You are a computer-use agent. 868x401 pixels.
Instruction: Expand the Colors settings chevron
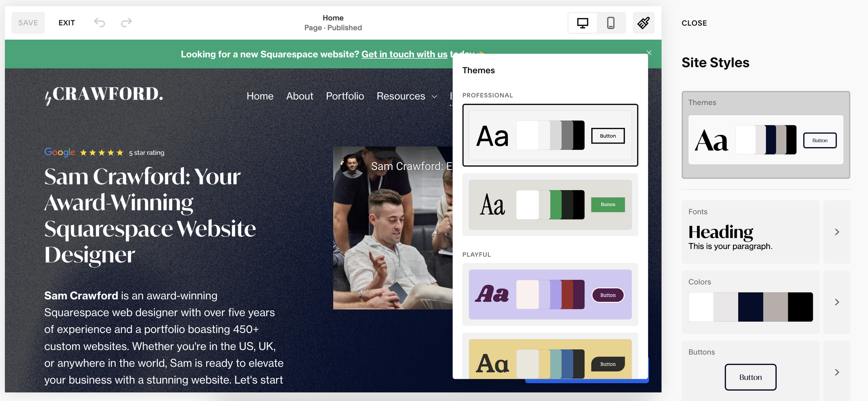tap(836, 302)
